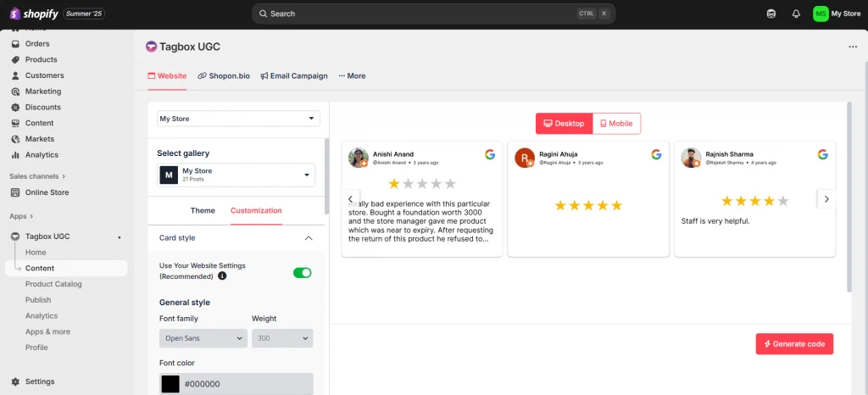Switch preview to Mobile view
This screenshot has width=868, height=395.
click(x=616, y=124)
